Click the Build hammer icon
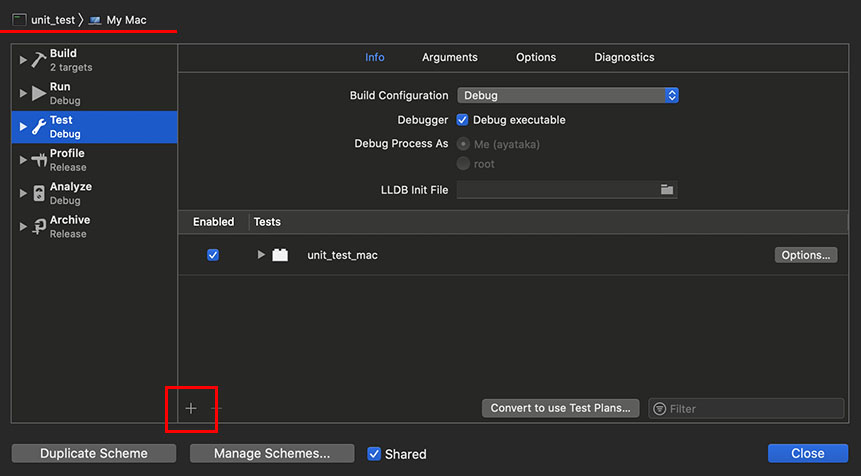The height and width of the screenshot is (476, 861). click(39, 60)
